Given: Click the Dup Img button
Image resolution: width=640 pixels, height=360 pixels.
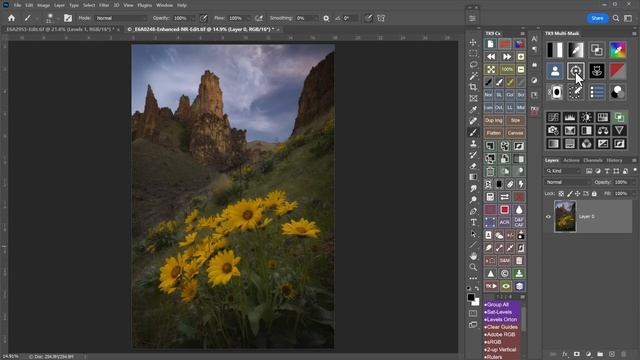Looking at the screenshot, I should 493,120.
